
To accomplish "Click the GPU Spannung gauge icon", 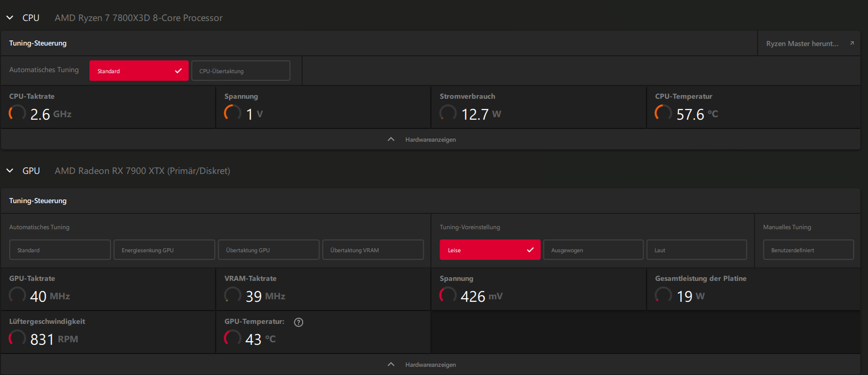I will [x=448, y=295].
